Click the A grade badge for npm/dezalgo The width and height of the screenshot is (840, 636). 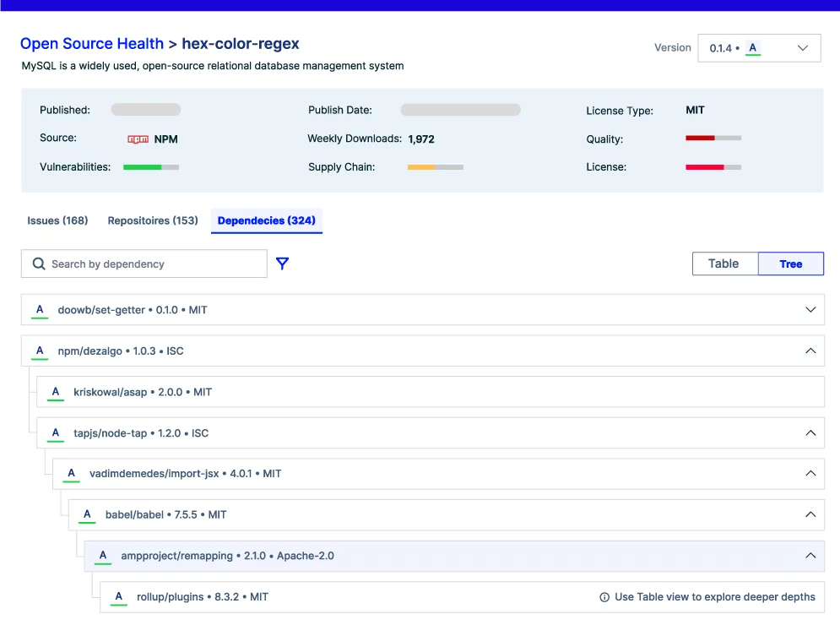(40, 351)
